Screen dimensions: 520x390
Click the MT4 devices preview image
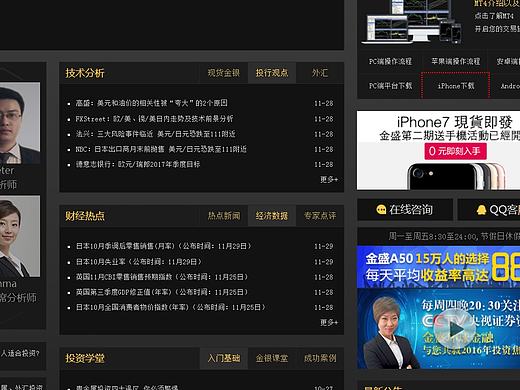coord(413,22)
